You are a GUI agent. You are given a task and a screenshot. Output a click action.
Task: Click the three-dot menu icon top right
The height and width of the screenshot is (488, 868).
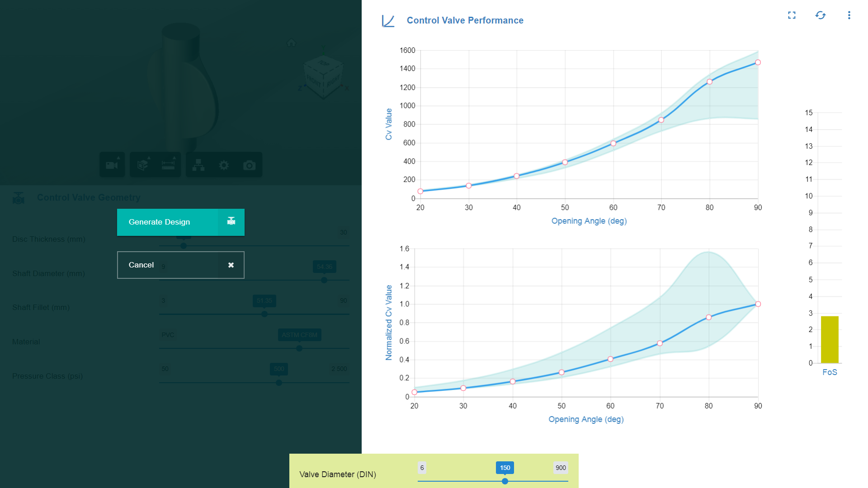pos(849,15)
